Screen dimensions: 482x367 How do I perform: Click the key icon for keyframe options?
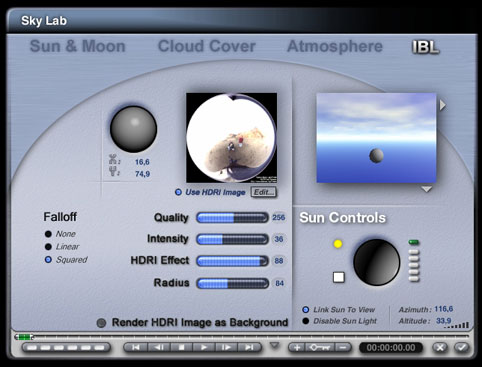[320, 348]
